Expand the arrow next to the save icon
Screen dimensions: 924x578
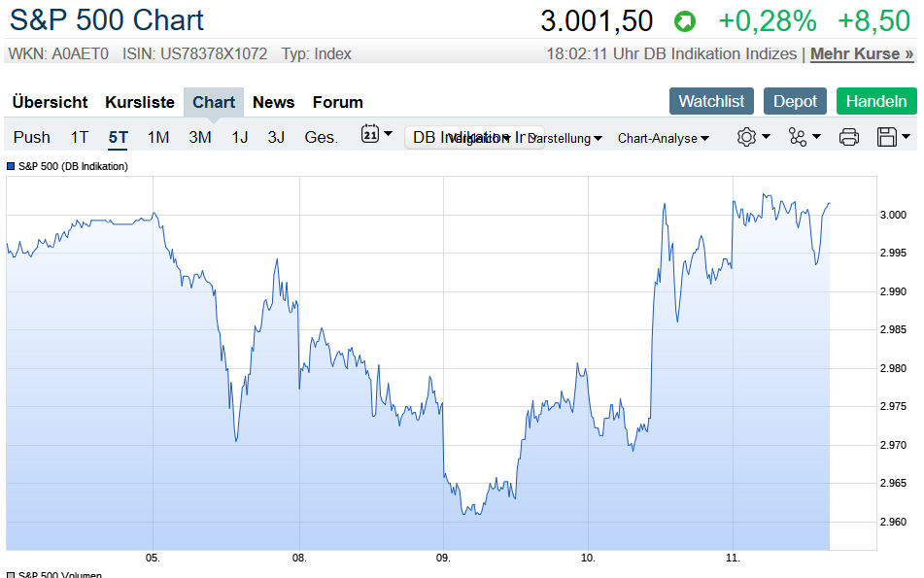906,137
